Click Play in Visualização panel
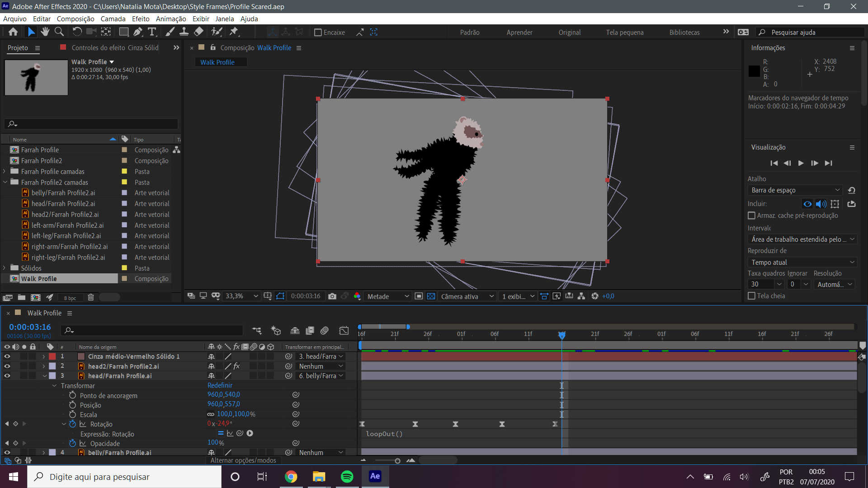Screen dimensions: 868x488 tap(801, 163)
